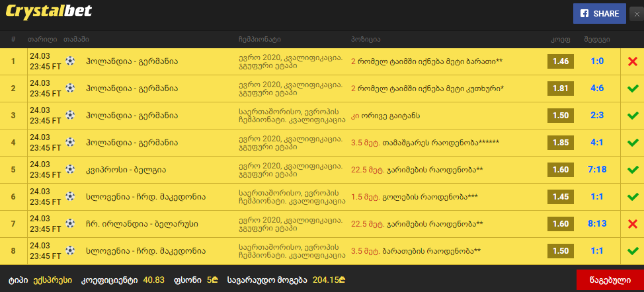This screenshot has height=292, width=644.
Task: Click the ჩემპიონატი column header
Action: pyautogui.click(x=260, y=40)
